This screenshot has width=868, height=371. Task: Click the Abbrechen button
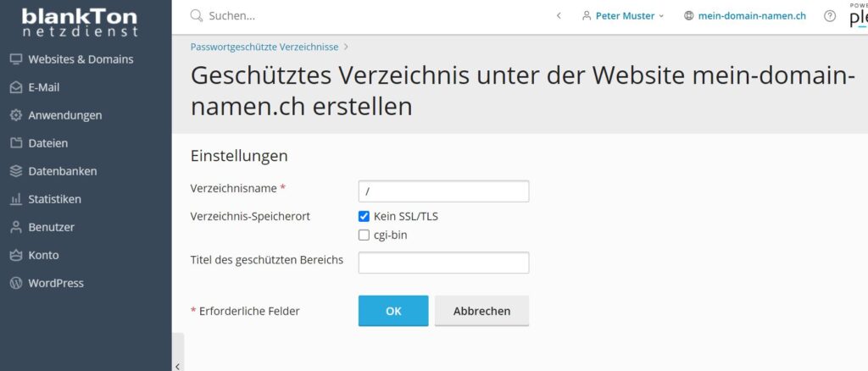(x=481, y=311)
